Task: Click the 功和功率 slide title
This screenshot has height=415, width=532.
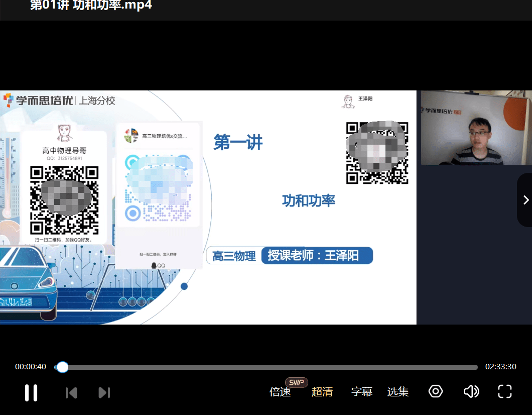Action: click(x=309, y=200)
